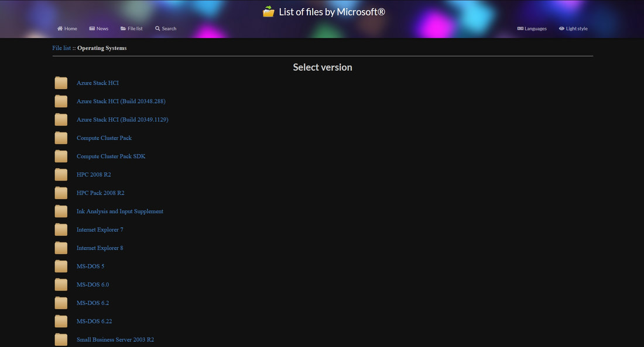
Task: Click folder icon beside Internet Explorer 7
Action: point(61,230)
